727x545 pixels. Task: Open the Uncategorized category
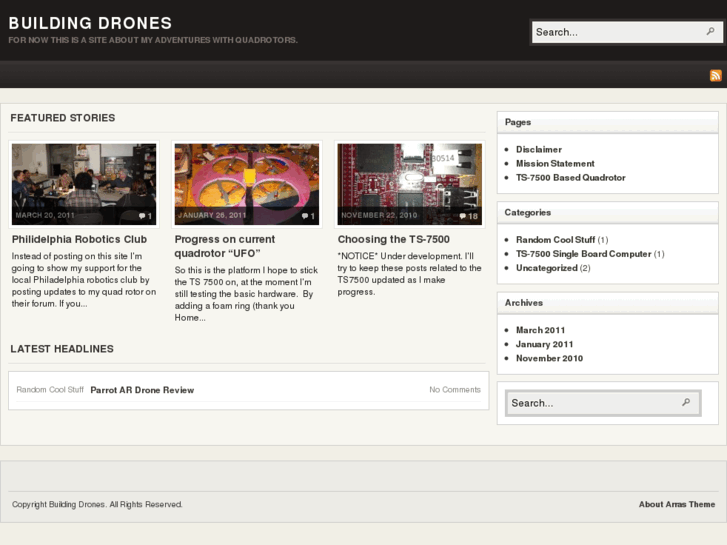point(547,268)
